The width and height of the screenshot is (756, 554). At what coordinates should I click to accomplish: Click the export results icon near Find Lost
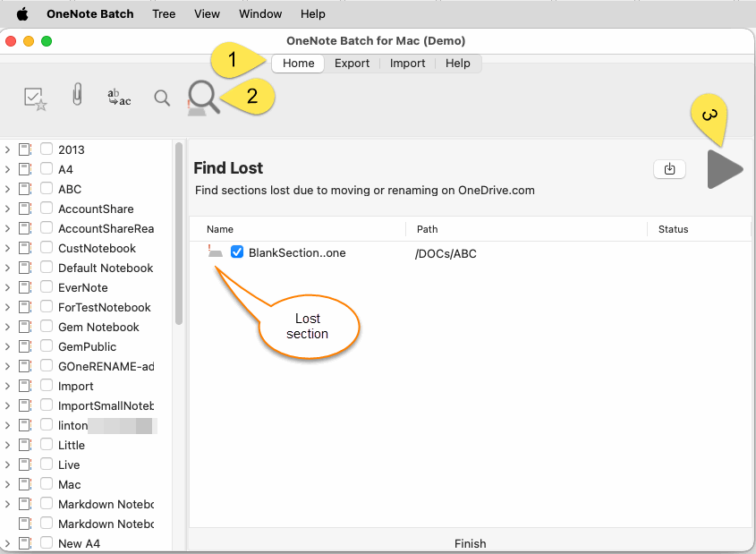click(x=669, y=168)
